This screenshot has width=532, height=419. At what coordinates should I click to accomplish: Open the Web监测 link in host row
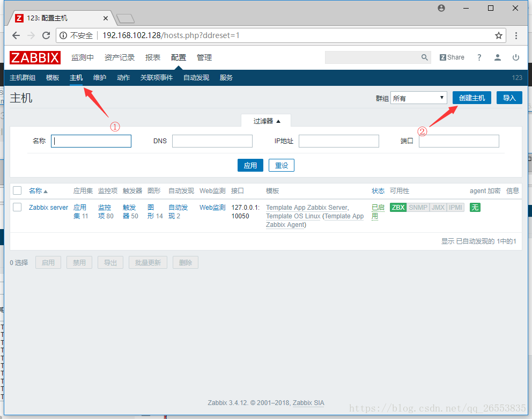(x=212, y=208)
